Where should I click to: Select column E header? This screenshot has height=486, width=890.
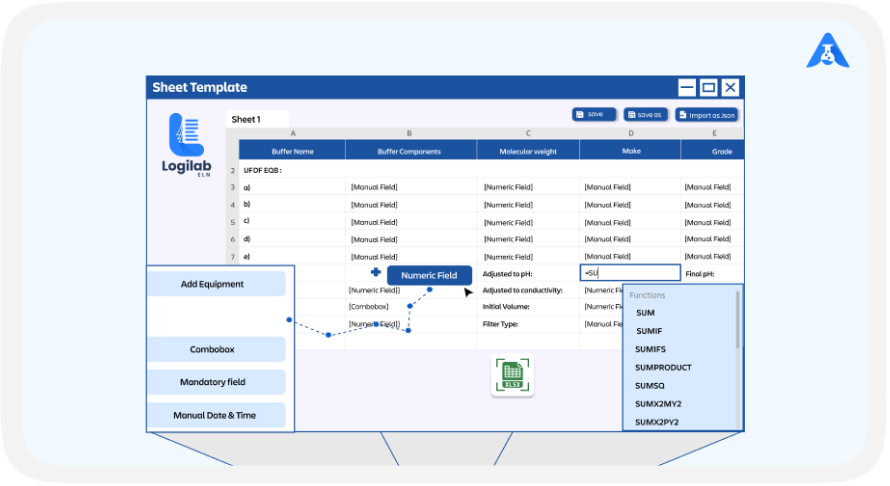point(713,133)
